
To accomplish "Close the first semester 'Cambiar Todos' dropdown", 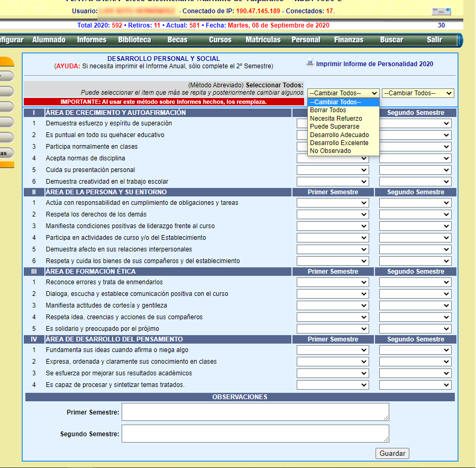I will 343,93.
